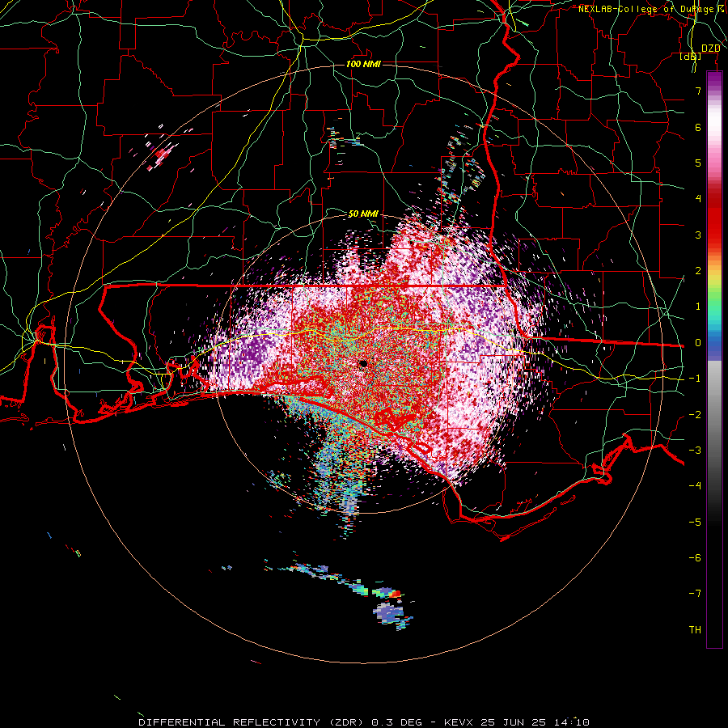Click the color scale value -3 label
Image resolution: width=728 pixels, height=728 pixels.
[x=695, y=451]
